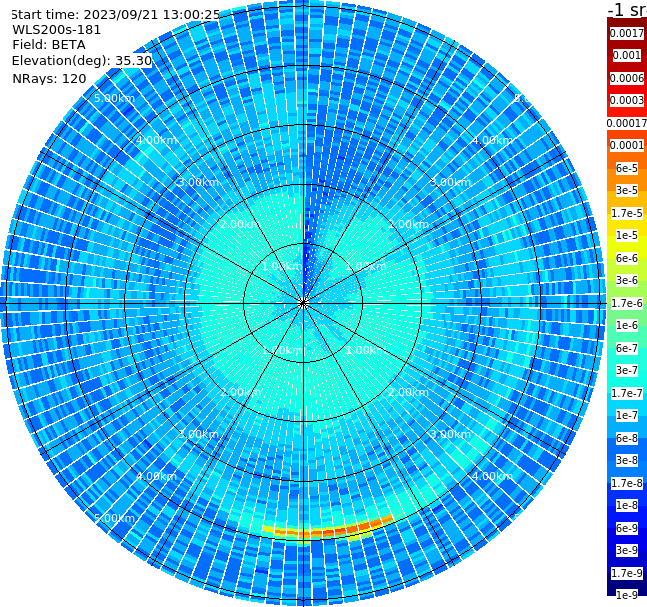647x607 pixels.
Task: Click the 1.7e-5 colorbar tick label
Action: pos(627,213)
